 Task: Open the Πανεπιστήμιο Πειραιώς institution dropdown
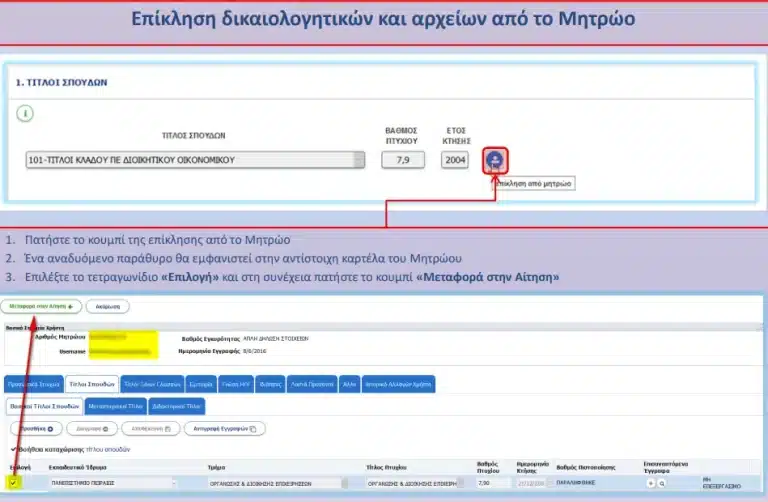coord(113,483)
